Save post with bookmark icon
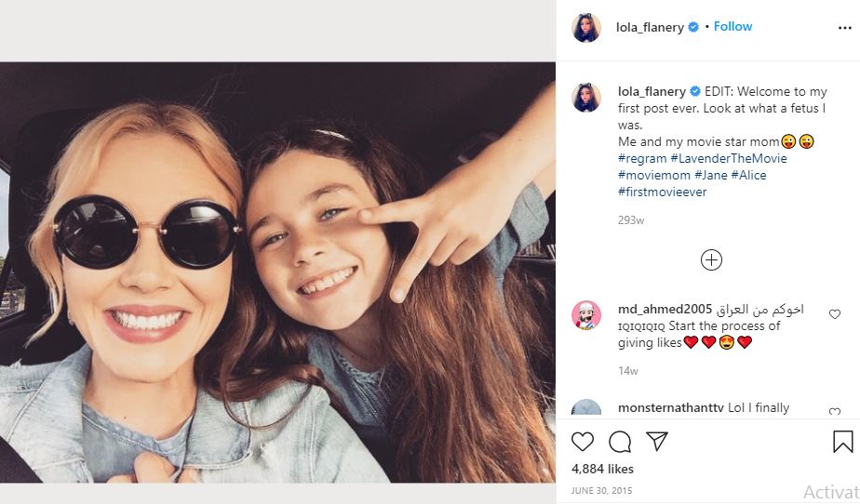Image resolution: width=860 pixels, height=504 pixels. click(x=842, y=442)
